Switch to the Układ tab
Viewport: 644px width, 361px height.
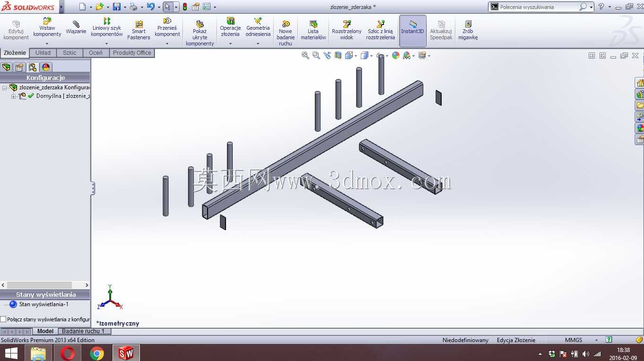coord(43,53)
